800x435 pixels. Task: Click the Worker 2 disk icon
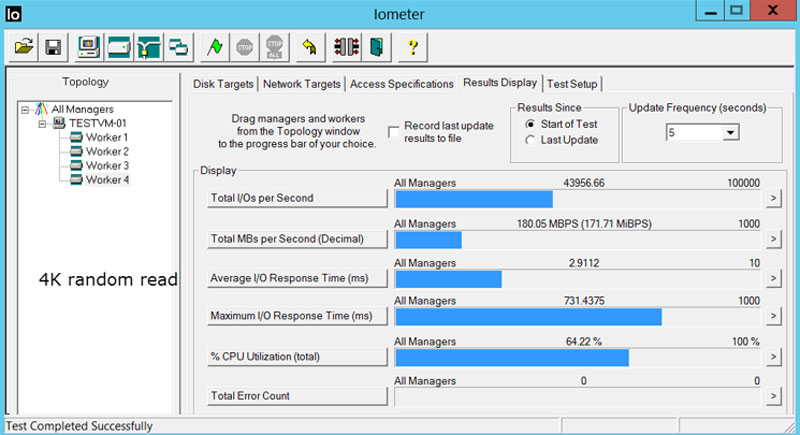pos(77,151)
